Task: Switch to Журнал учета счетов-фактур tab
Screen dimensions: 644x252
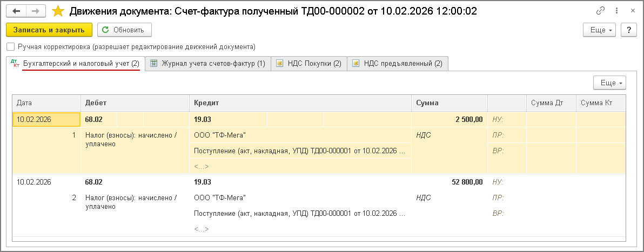Action: [207, 64]
